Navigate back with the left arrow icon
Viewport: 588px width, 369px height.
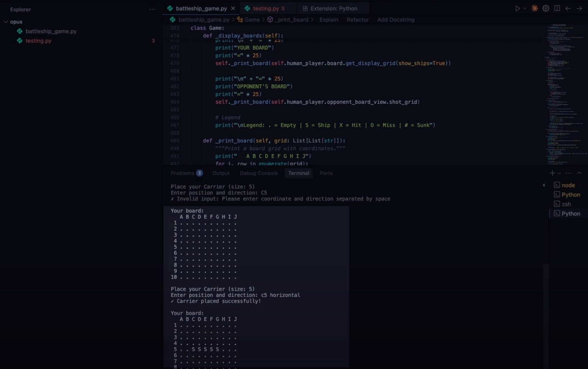point(568,8)
